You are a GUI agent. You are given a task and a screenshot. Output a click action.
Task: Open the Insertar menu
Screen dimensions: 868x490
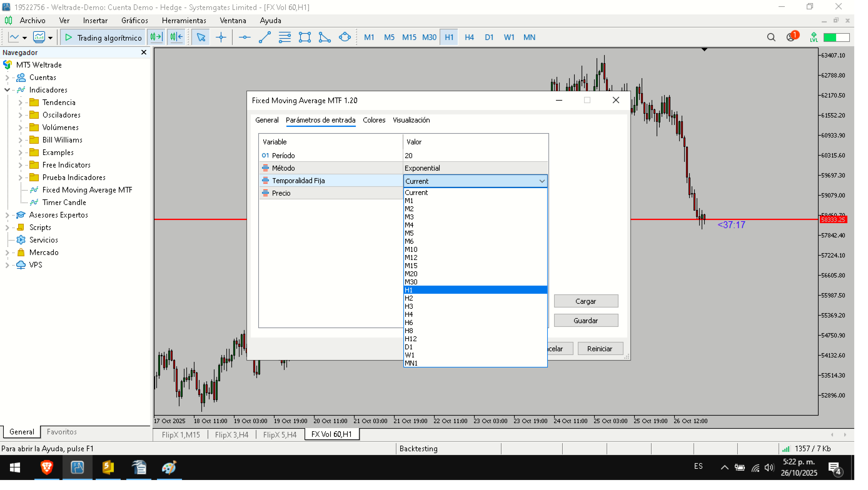pos(95,21)
